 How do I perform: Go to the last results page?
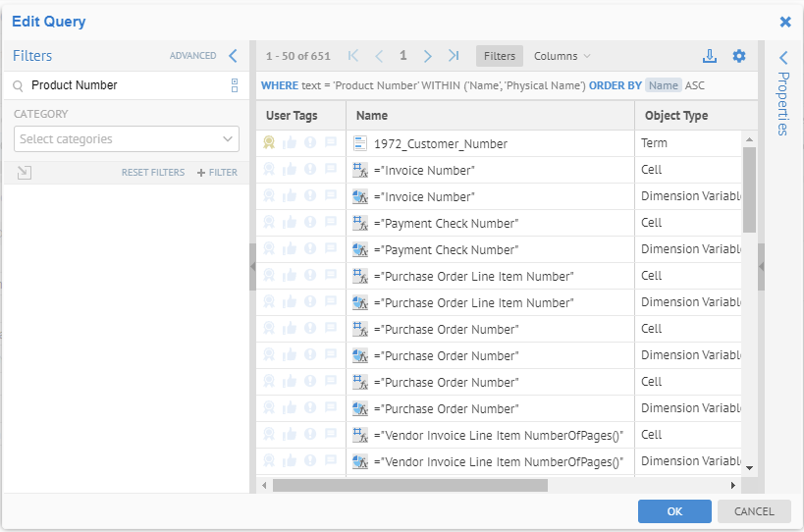pos(454,56)
